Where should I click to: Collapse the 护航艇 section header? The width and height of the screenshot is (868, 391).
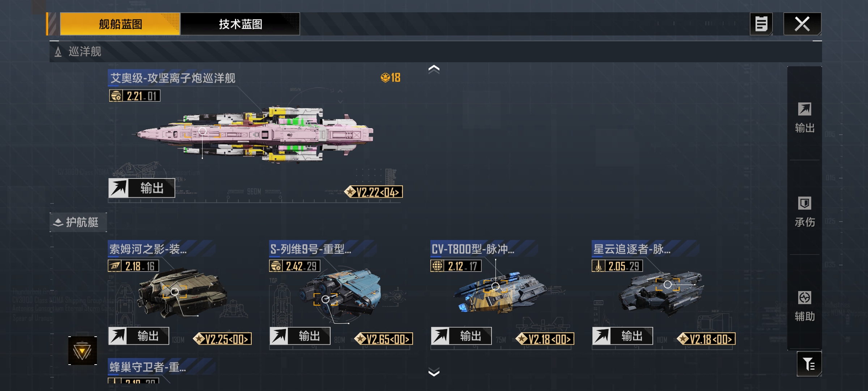[78, 222]
